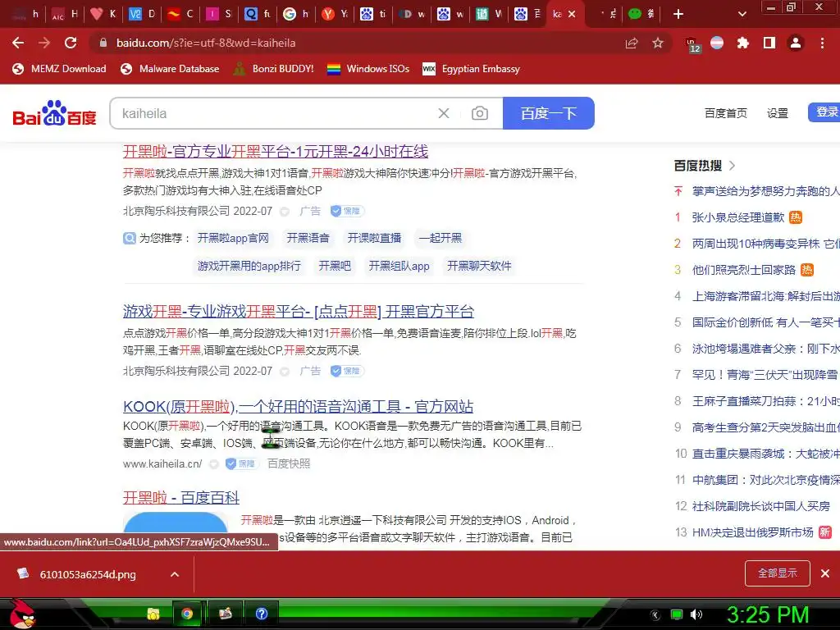Open the 游戏开黑-专业游戏开黑平台 result
This screenshot has width=840, height=630.
tap(299, 311)
